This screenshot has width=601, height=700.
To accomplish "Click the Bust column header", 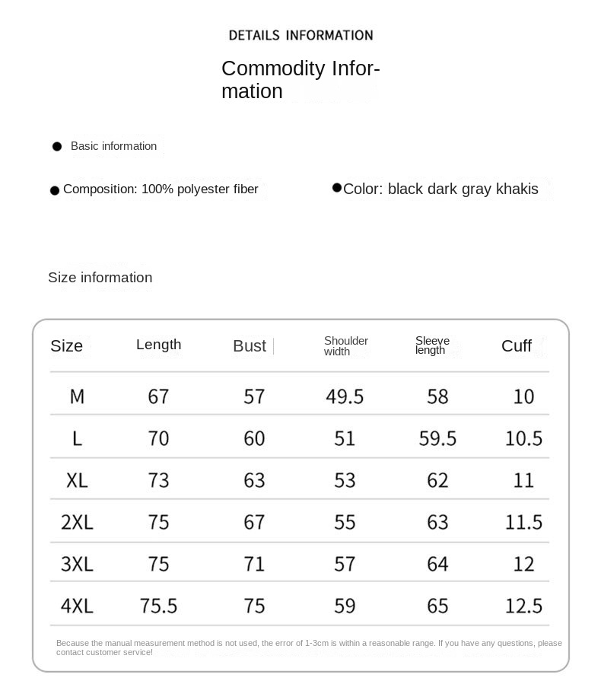I will pos(249,346).
